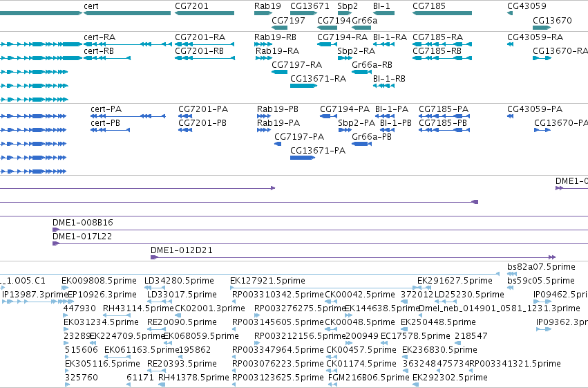Image resolution: width=588 pixels, height=388 pixels.
Task: Open transcript Gr66a-RB
Action: click(372, 65)
